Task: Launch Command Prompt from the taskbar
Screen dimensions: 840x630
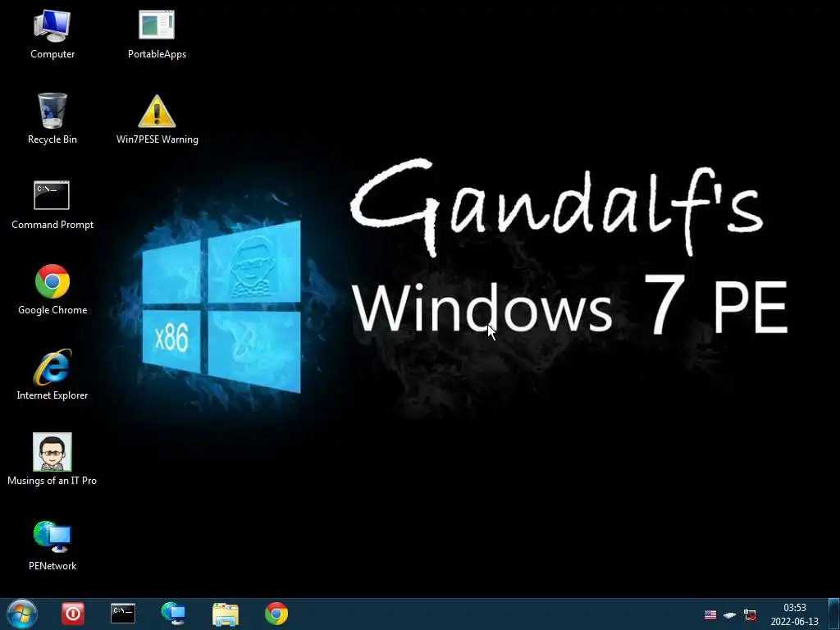Action: pos(123,614)
